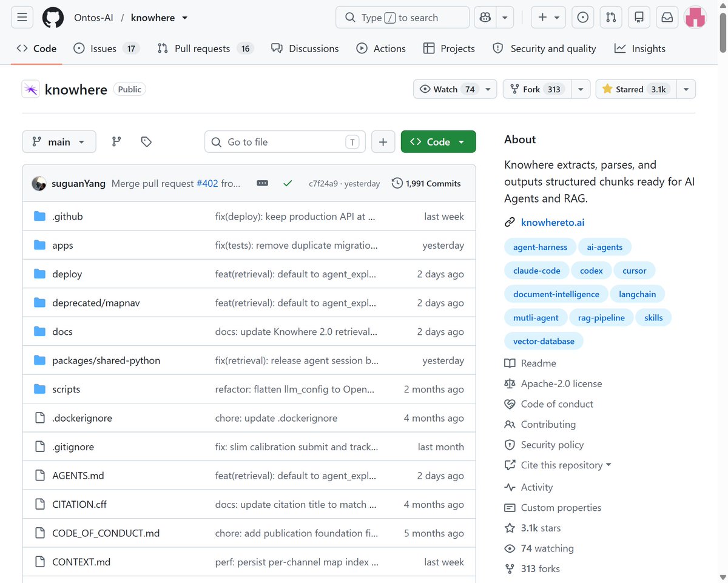728x583 pixels.
Task: Click the Go to file field
Action: [x=285, y=142]
